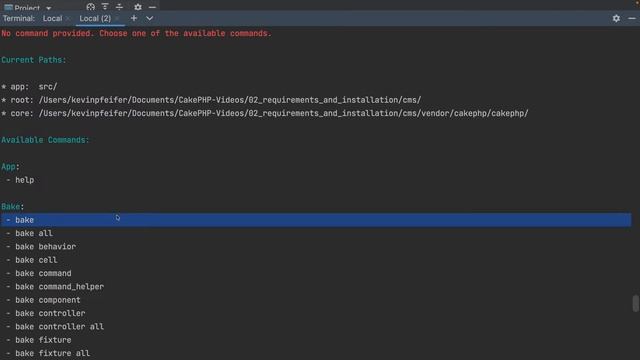This screenshot has height=360, width=640.
Task: Hide the Project panel with minus icon
Action: click(x=152, y=7)
